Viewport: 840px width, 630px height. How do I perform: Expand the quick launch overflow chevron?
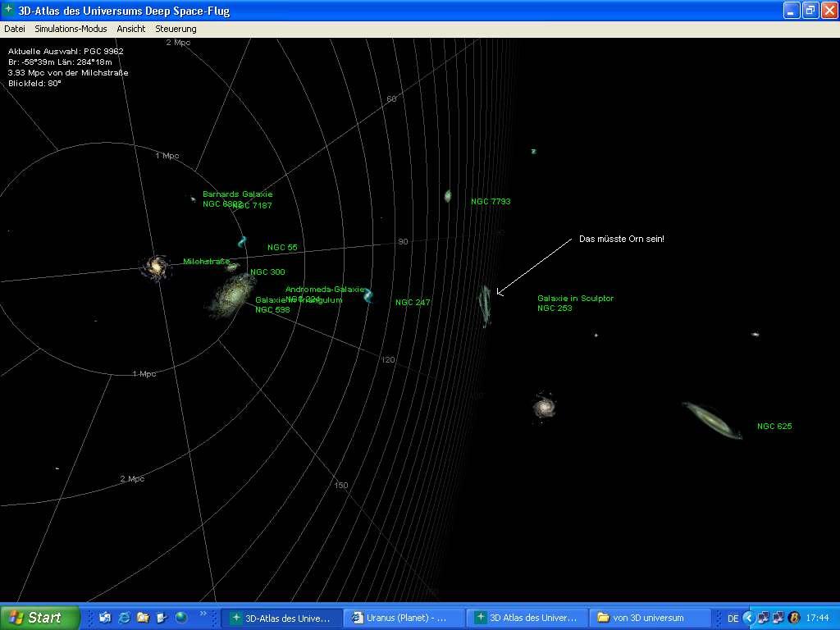pyautogui.click(x=203, y=613)
